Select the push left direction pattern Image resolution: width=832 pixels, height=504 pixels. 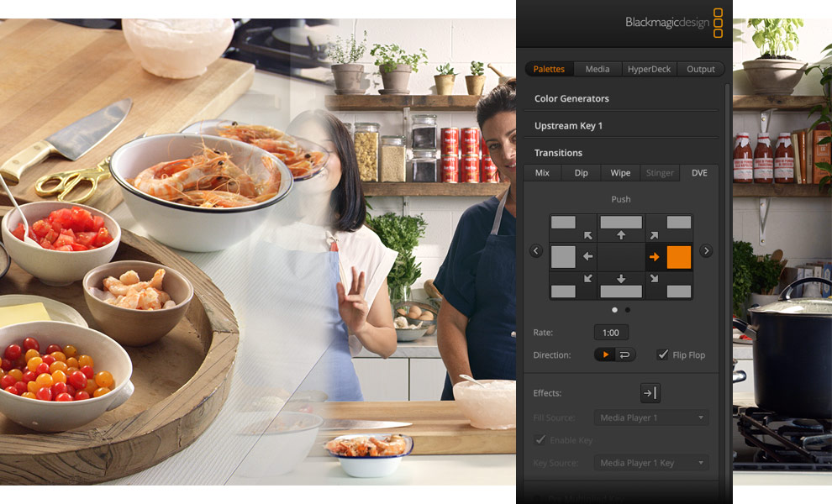(573, 255)
